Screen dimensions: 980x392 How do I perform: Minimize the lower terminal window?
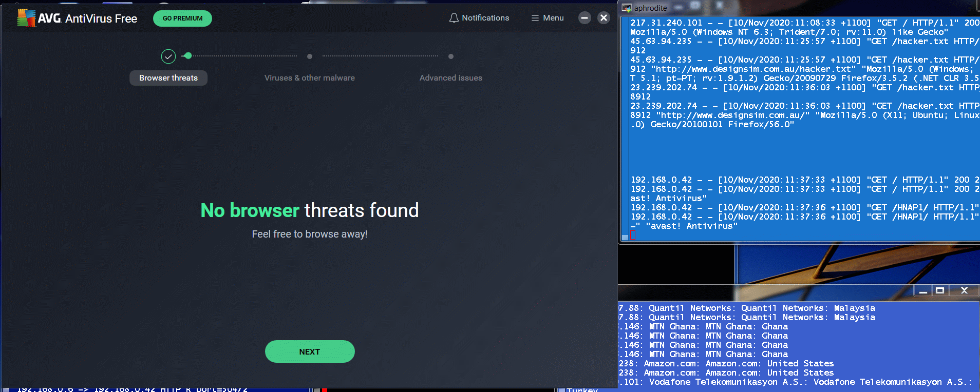point(923,291)
